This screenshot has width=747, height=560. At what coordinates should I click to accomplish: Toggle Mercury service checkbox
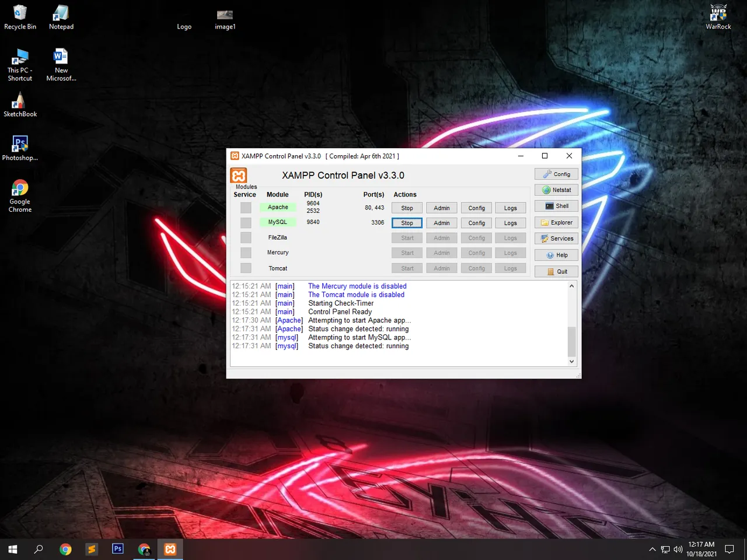[x=246, y=253]
